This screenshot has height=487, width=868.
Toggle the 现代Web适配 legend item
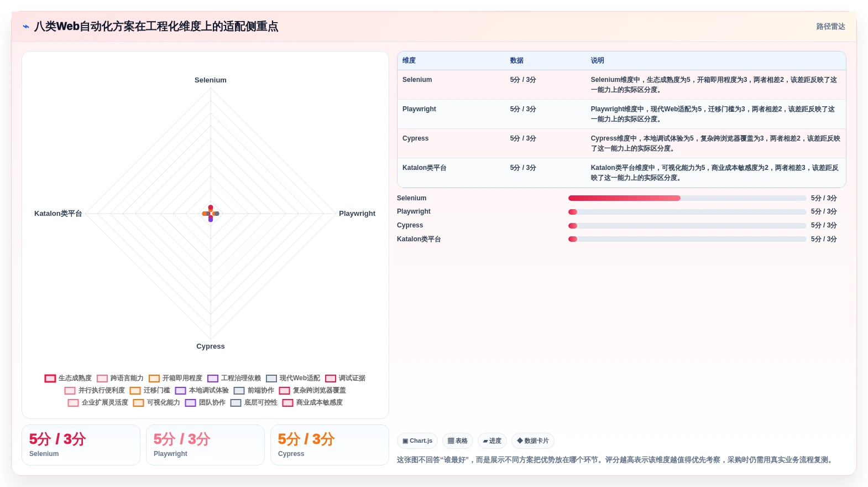(x=293, y=379)
